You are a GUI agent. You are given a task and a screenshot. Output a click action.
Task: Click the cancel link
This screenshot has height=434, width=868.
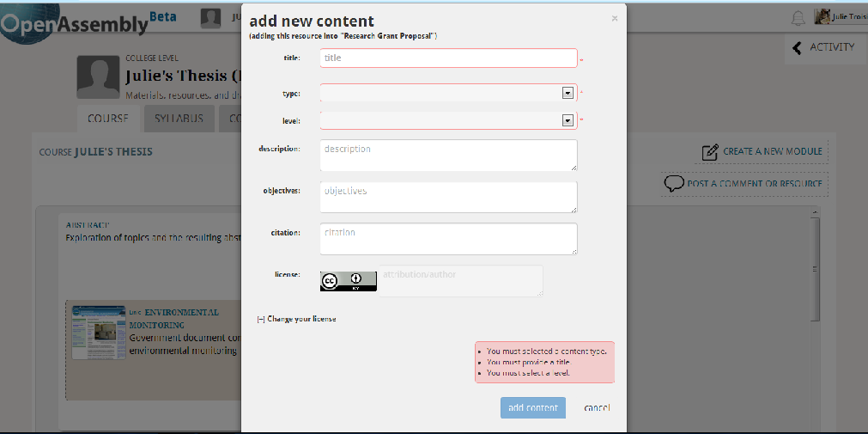597,407
